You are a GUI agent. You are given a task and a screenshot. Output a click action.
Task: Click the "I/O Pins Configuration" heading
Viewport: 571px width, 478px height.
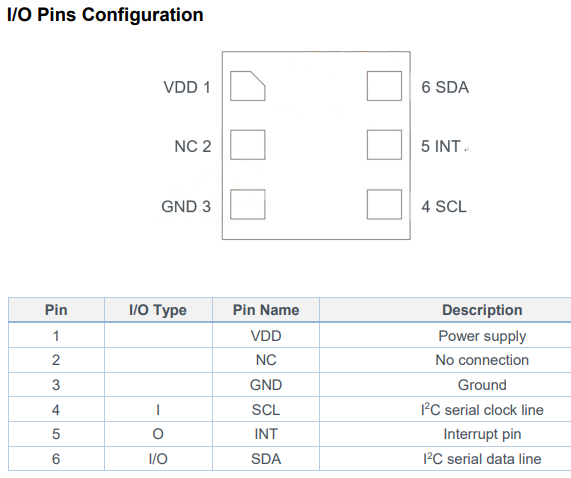(105, 15)
